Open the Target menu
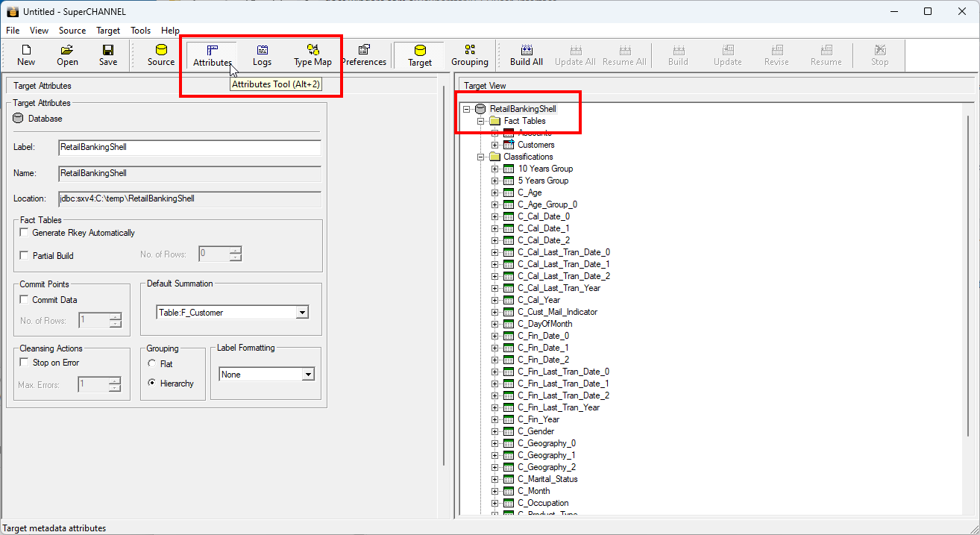 (x=108, y=31)
